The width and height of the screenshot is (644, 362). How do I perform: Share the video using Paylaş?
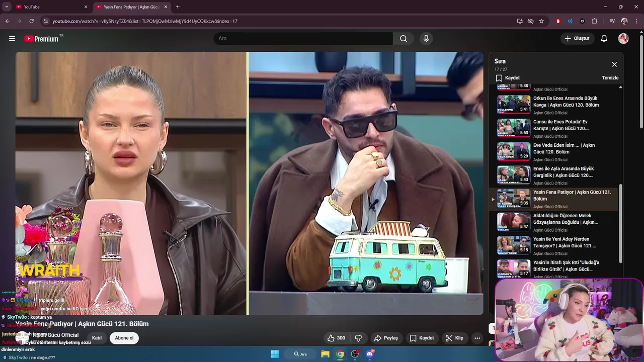386,338
